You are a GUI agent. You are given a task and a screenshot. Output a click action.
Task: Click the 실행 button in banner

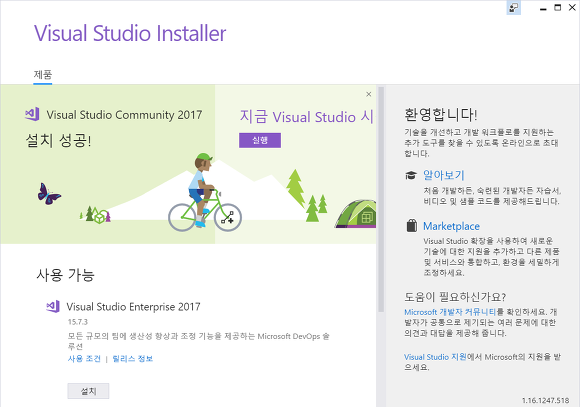pyautogui.click(x=260, y=140)
